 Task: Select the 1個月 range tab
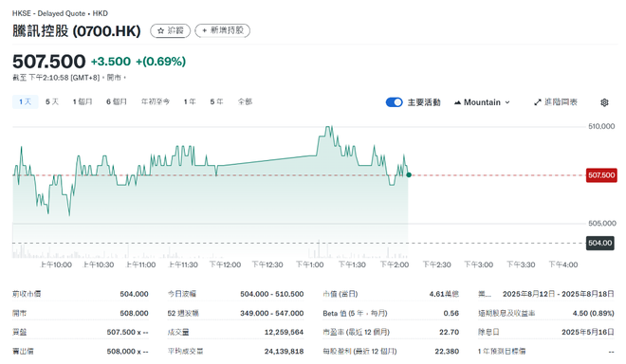(x=83, y=101)
